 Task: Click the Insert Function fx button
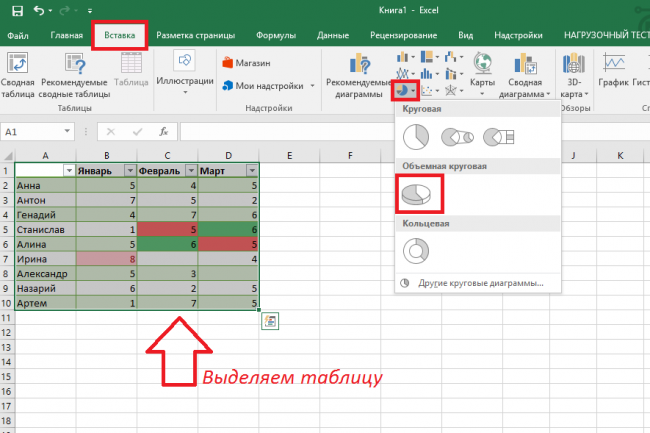coord(164,132)
